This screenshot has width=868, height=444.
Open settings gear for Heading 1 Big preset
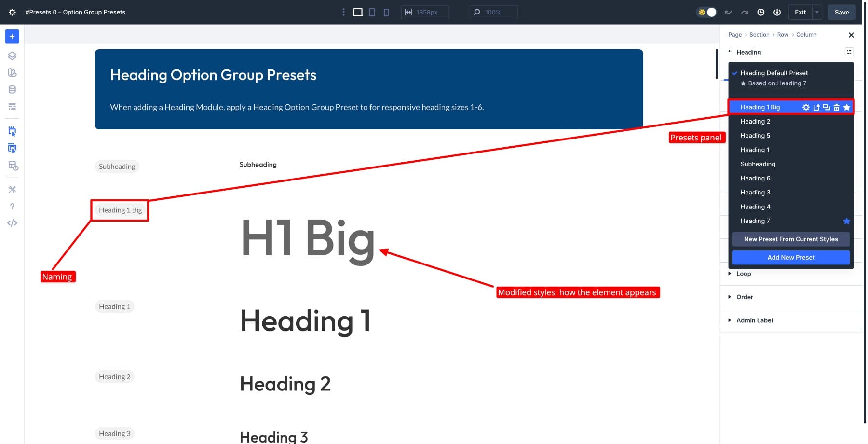(x=806, y=107)
